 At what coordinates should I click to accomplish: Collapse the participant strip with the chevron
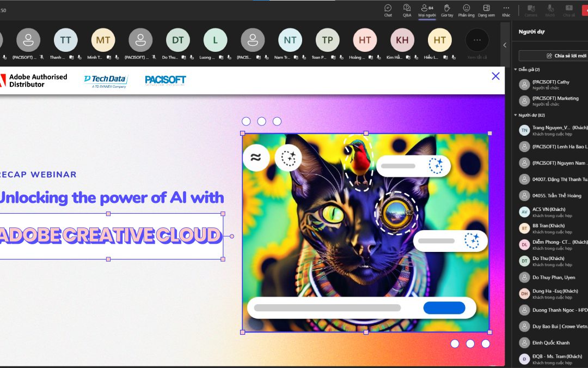pos(505,45)
